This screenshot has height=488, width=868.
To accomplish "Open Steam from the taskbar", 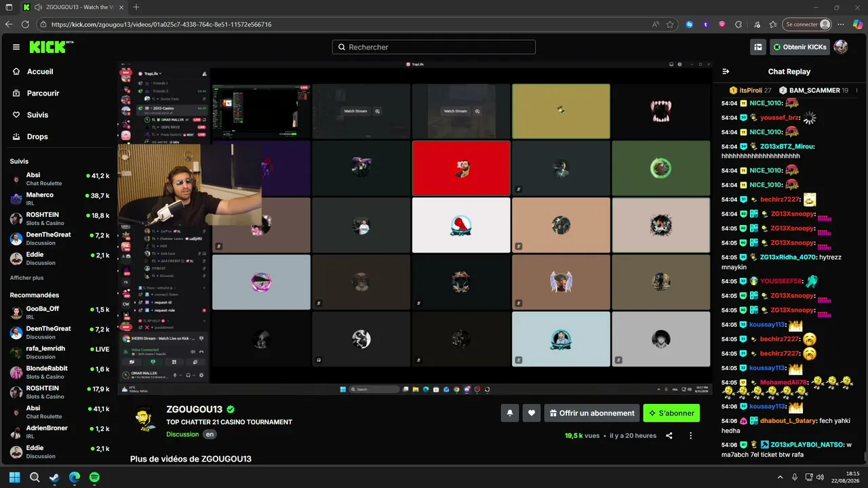I will click(x=54, y=477).
